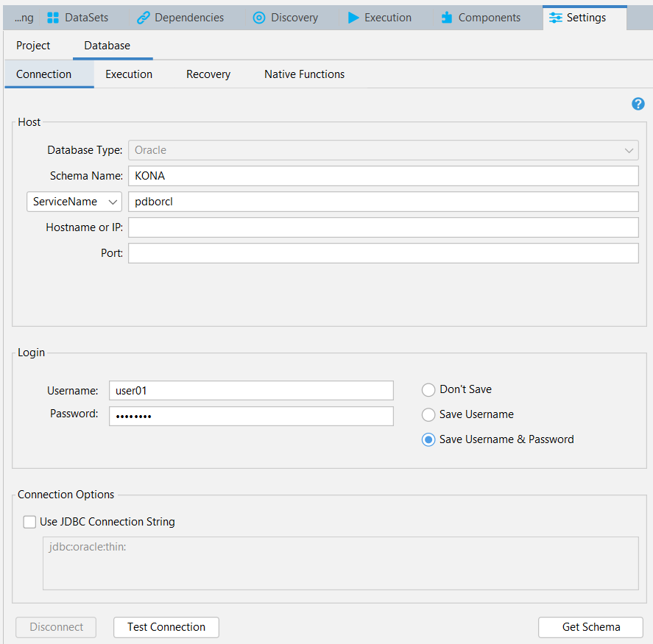This screenshot has height=644, width=653.
Task: Open the Database Type dropdown
Action: (x=383, y=150)
